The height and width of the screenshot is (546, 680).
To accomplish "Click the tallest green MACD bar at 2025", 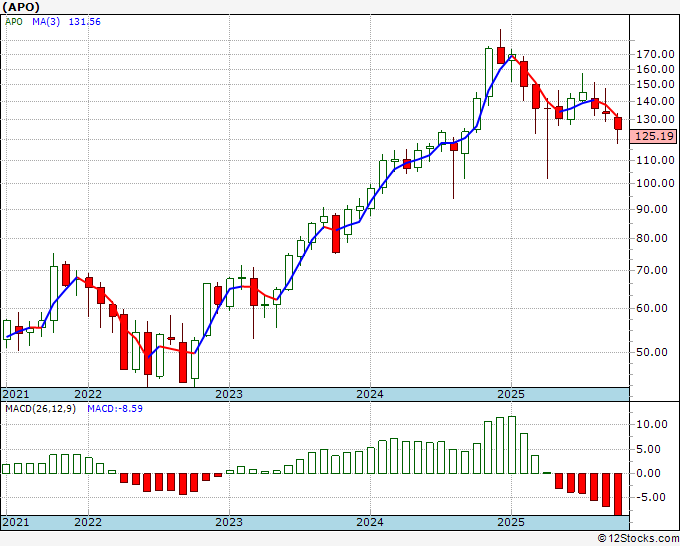I will coord(512,445).
